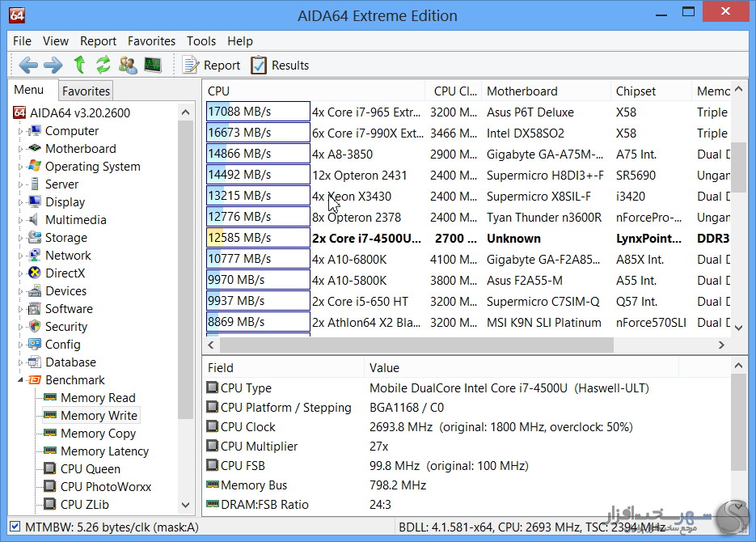The image size is (756, 542).
Task: Open the Tools menu
Action: coord(201,41)
